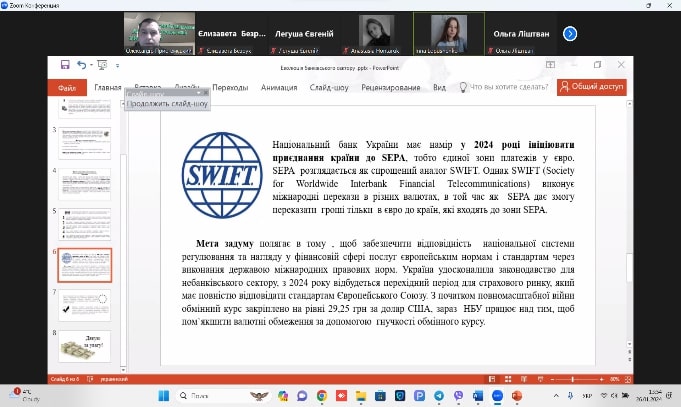Screen dimensions: 681x407
Task: Switch to the Главная ribbon tab
Action: click(108, 87)
